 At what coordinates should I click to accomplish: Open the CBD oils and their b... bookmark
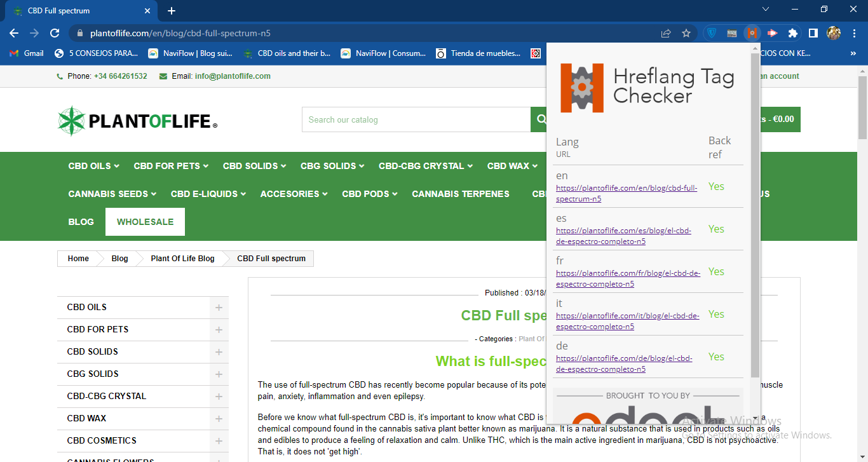287,53
